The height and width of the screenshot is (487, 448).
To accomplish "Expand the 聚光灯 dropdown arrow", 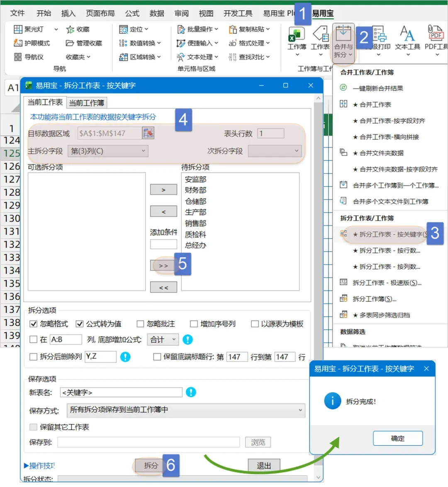I will [x=56, y=29].
